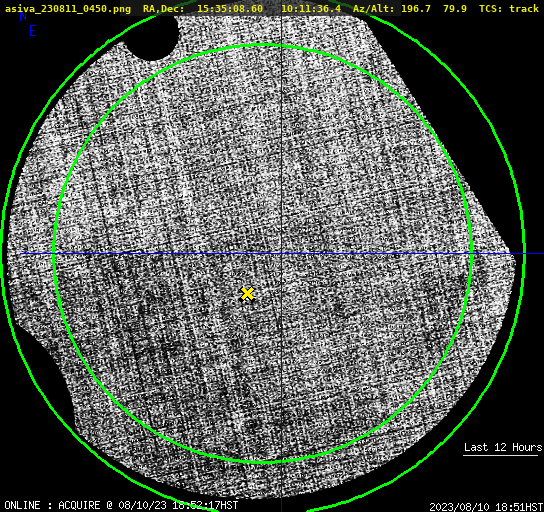Click the blue E compass label
544x512 pixels.
pyautogui.click(x=33, y=31)
